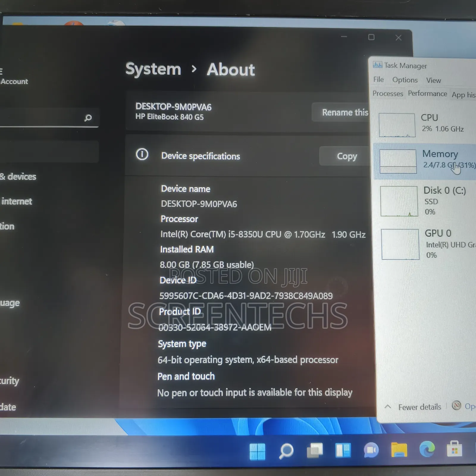
Task: Open Time & language sidebar entry
Action: click(x=10, y=303)
